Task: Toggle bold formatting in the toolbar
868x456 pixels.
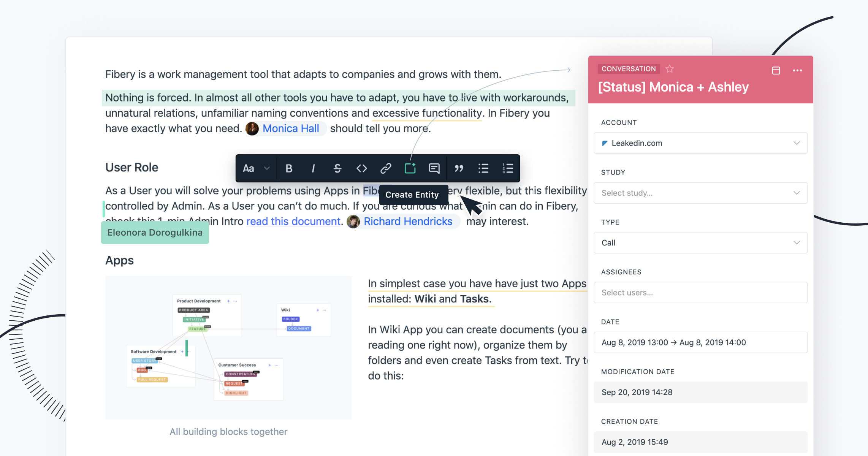Action: (x=289, y=168)
